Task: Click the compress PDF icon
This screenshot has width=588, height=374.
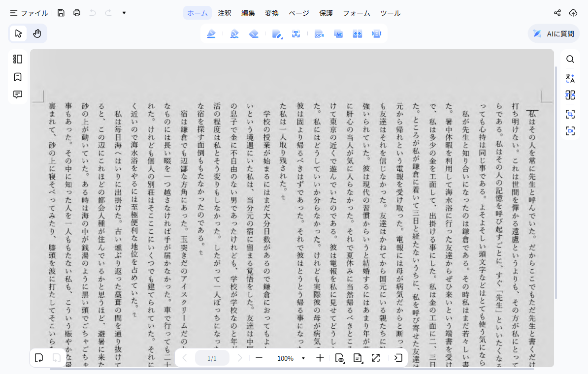Action: pos(377,34)
